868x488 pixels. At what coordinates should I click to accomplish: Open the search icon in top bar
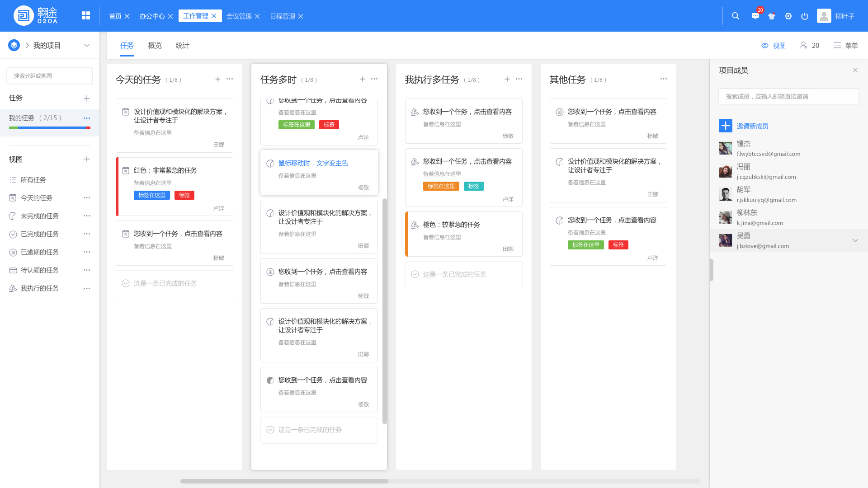[x=735, y=16]
